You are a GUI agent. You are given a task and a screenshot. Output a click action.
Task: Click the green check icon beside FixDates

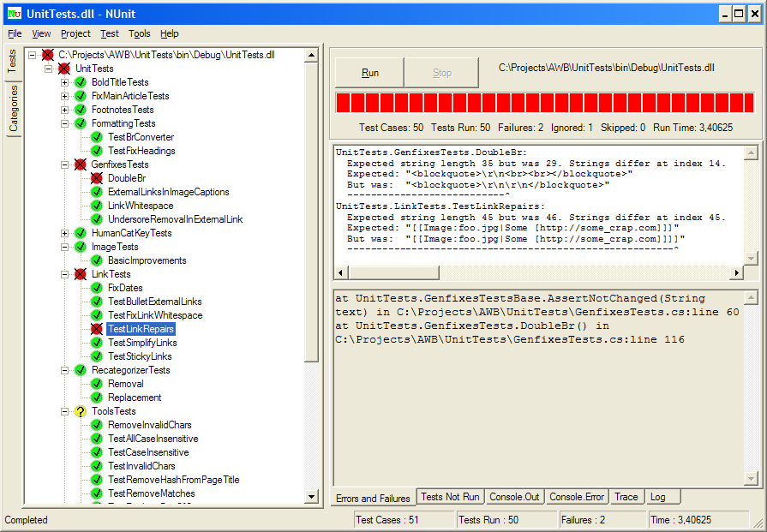pos(97,288)
